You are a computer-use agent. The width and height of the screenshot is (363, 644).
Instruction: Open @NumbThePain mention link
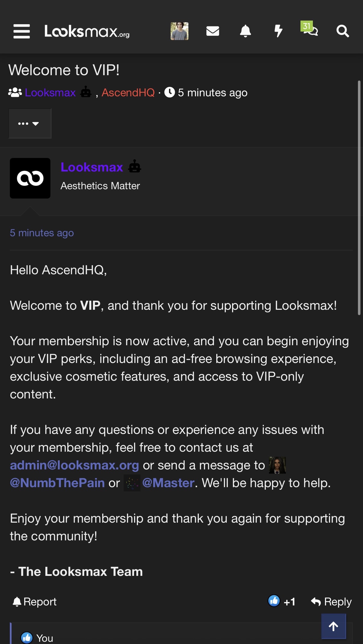57,483
